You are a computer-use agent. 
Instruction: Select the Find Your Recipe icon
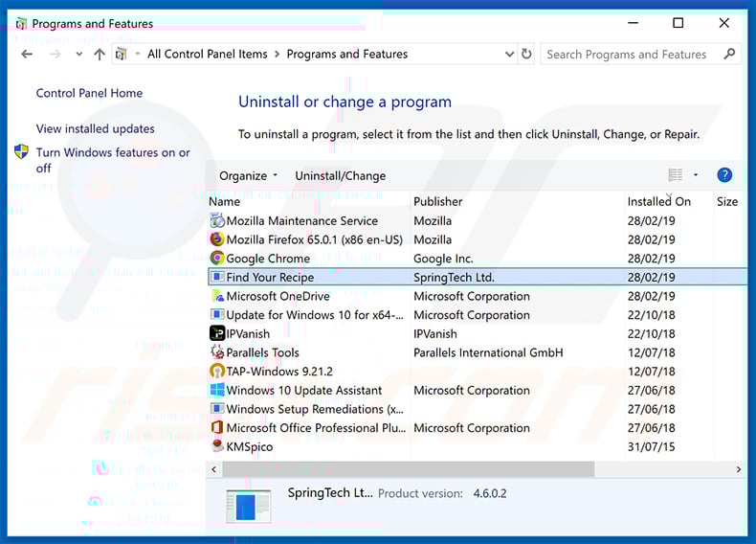coord(217,277)
